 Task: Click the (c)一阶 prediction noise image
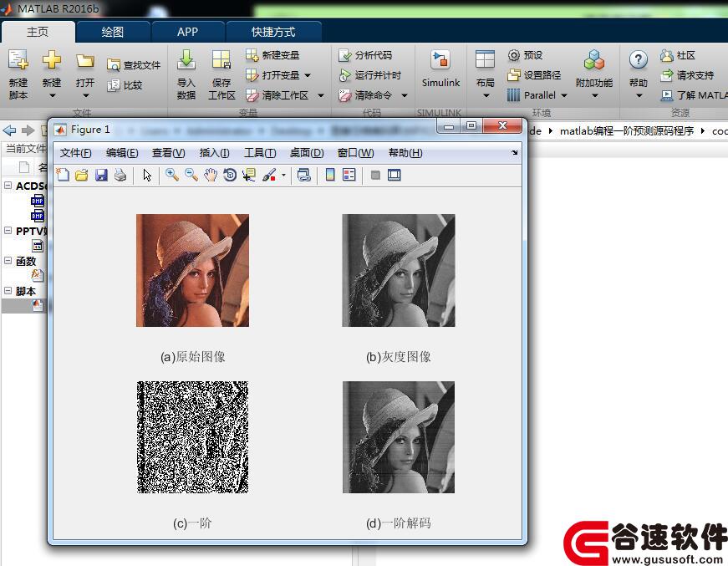(x=193, y=437)
